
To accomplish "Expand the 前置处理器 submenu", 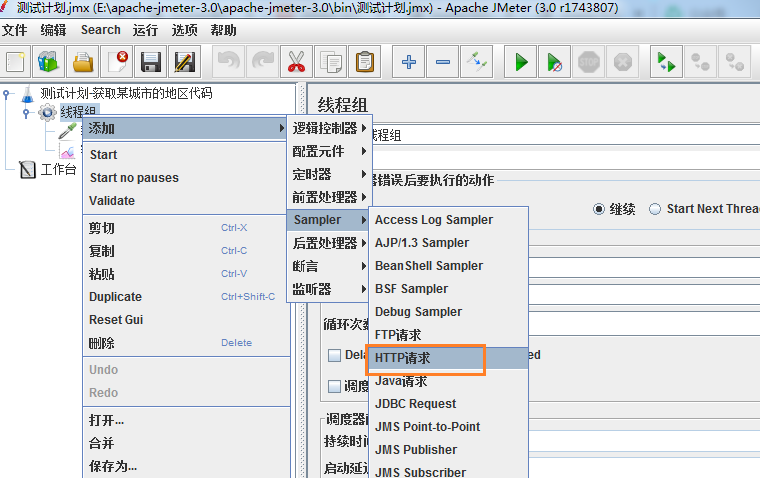I will 330,197.
